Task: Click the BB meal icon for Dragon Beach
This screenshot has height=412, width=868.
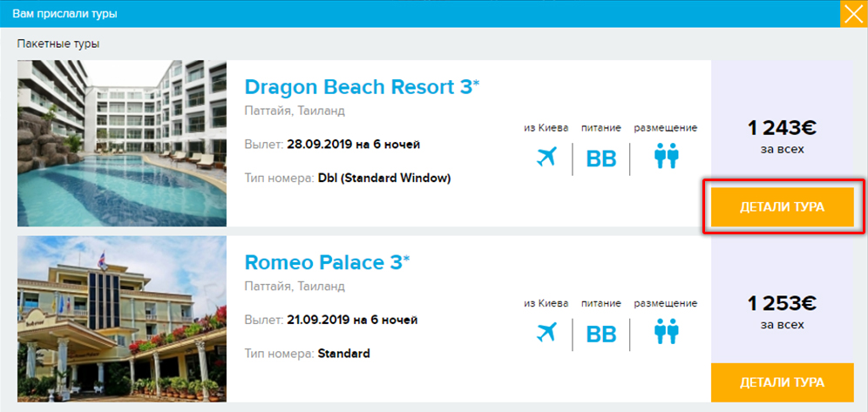Action: tap(600, 159)
